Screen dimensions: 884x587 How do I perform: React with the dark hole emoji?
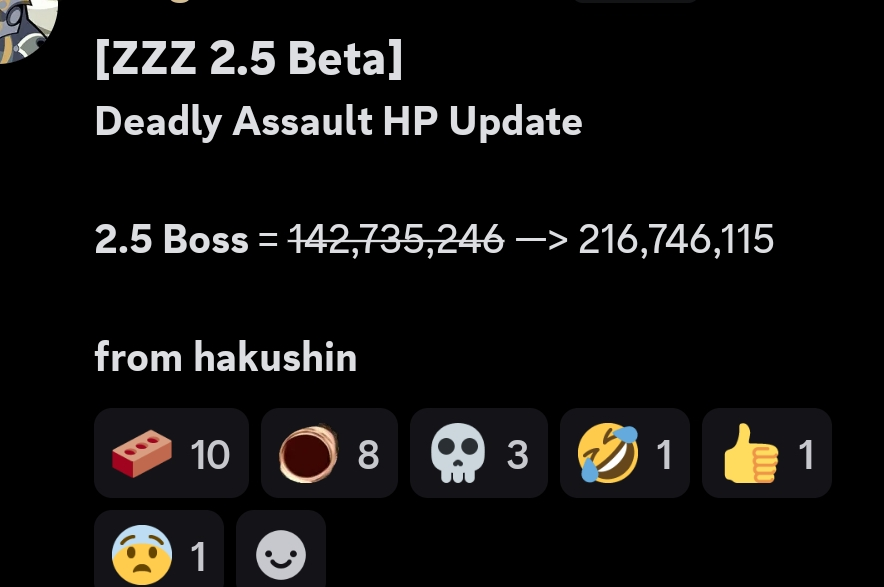329,453
